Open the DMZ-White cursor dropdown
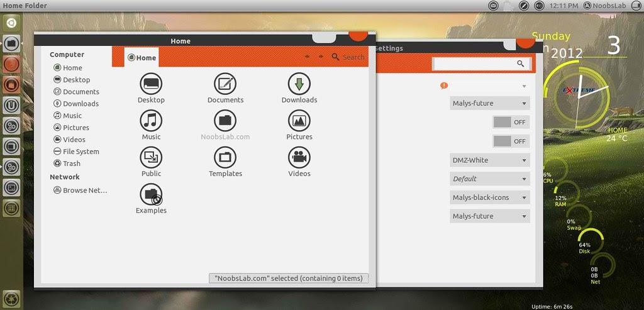Image resolution: width=644 pixels, height=310 pixels. point(489,160)
